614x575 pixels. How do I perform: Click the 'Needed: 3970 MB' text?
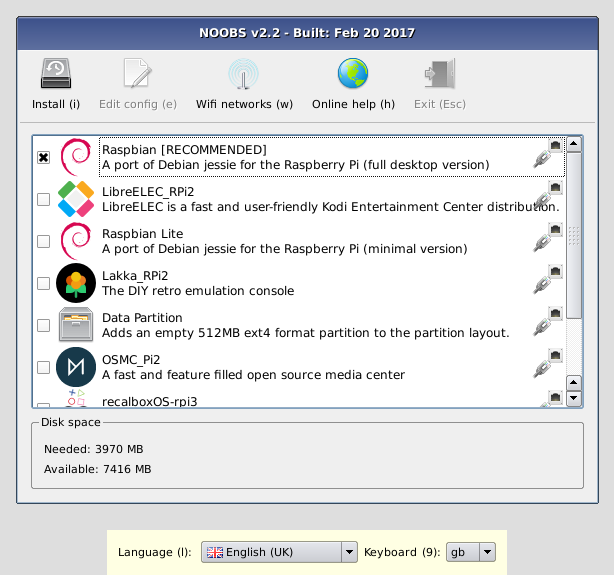(94, 449)
